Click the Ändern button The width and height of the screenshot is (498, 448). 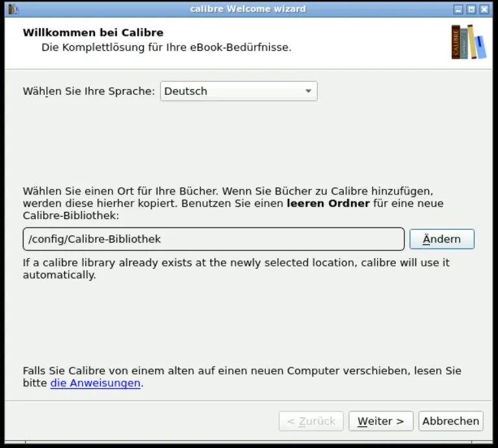tap(441, 239)
